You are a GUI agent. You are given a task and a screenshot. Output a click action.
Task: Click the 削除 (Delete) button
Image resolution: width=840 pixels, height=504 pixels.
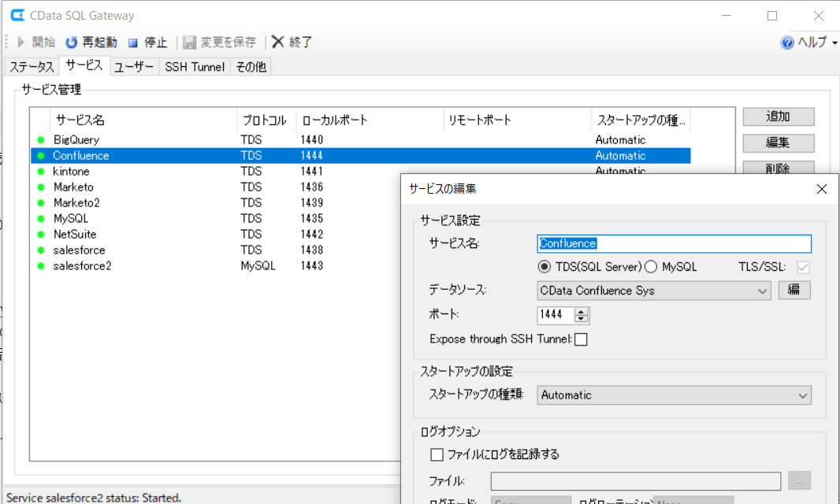coord(778,168)
